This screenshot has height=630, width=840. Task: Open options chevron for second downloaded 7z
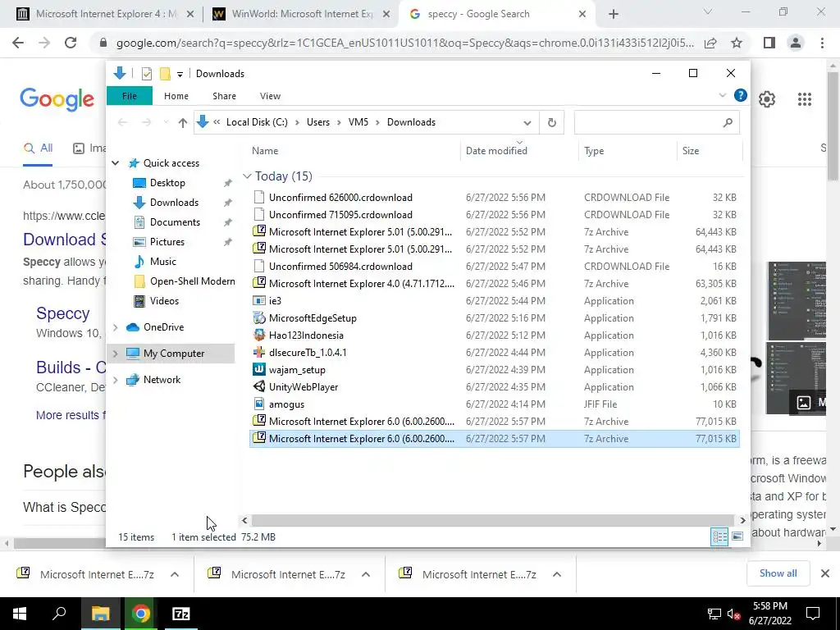(x=366, y=574)
